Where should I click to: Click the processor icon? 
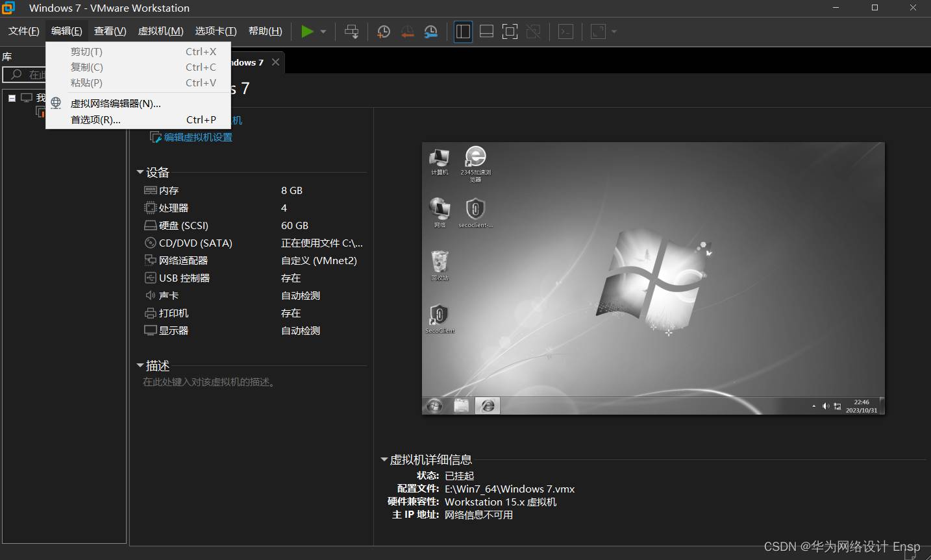[x=150, y=208]
